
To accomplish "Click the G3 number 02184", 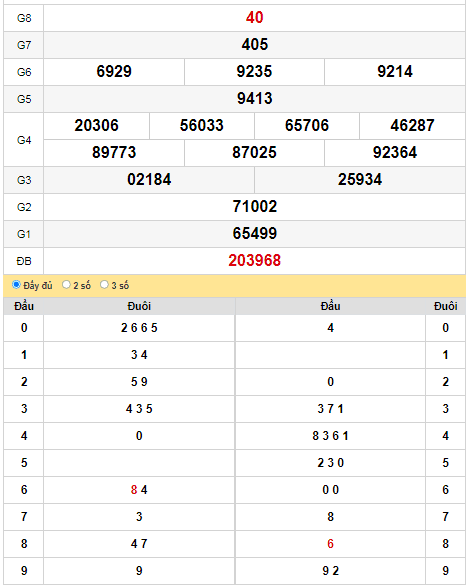I will [x=149, y=179].
